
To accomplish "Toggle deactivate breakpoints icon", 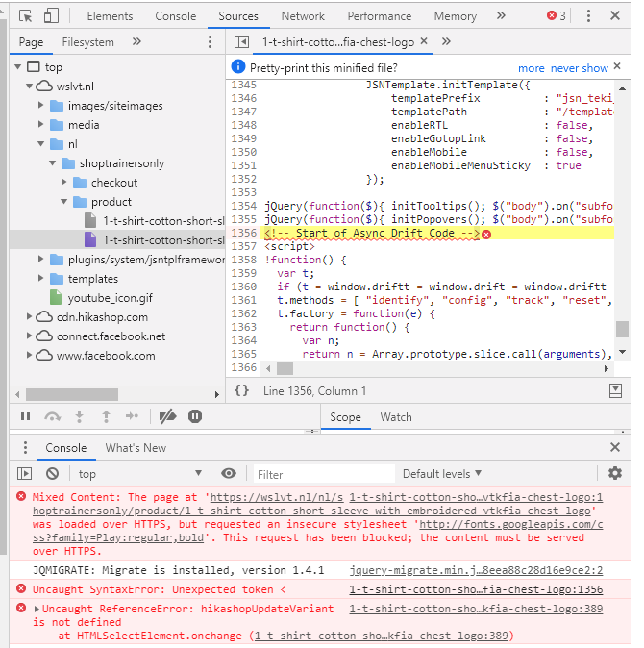I will coord(167,416).
